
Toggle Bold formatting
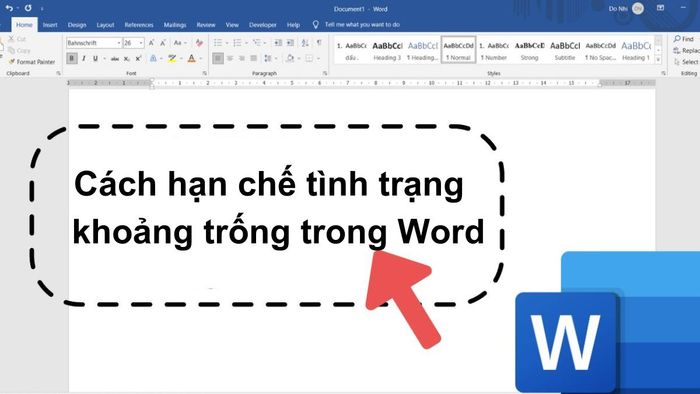pos(71,58)
